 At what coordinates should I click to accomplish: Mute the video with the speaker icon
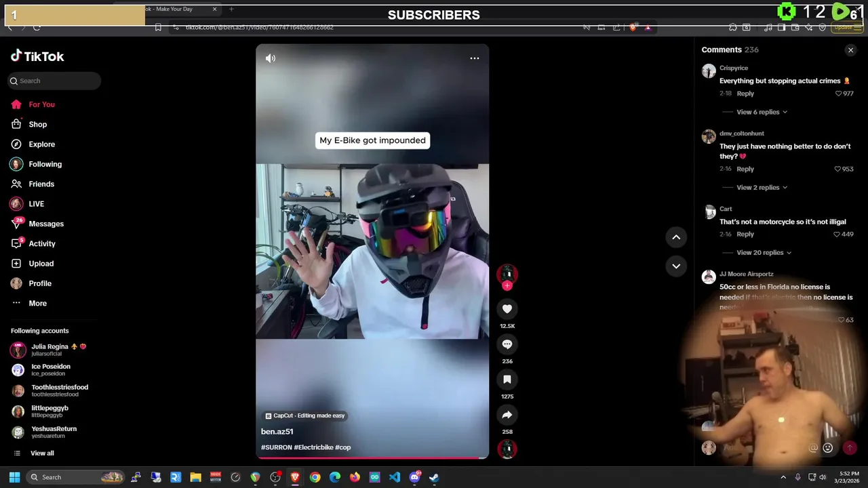[x=271, y=58]
